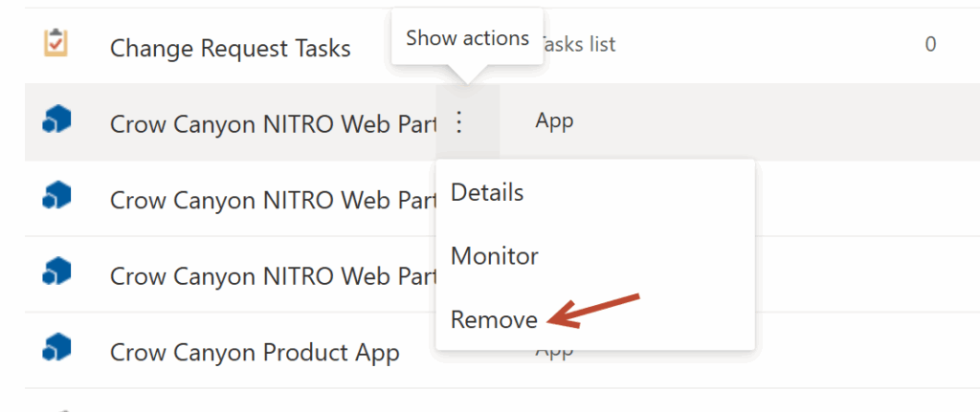This screenshot has height=412, width=980.
Task: Click the App type label in highlighted row
Action: click(x=554, y=120)
